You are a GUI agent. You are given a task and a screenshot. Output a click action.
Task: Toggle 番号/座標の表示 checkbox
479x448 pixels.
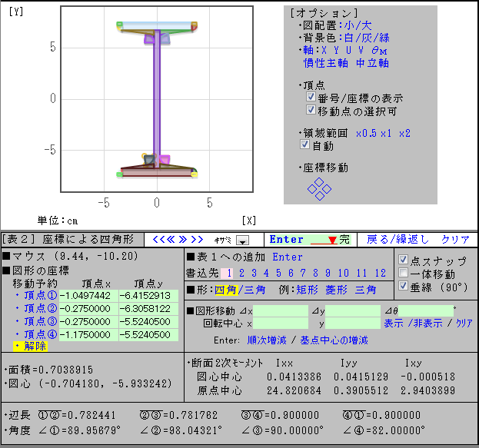point(311,98)
